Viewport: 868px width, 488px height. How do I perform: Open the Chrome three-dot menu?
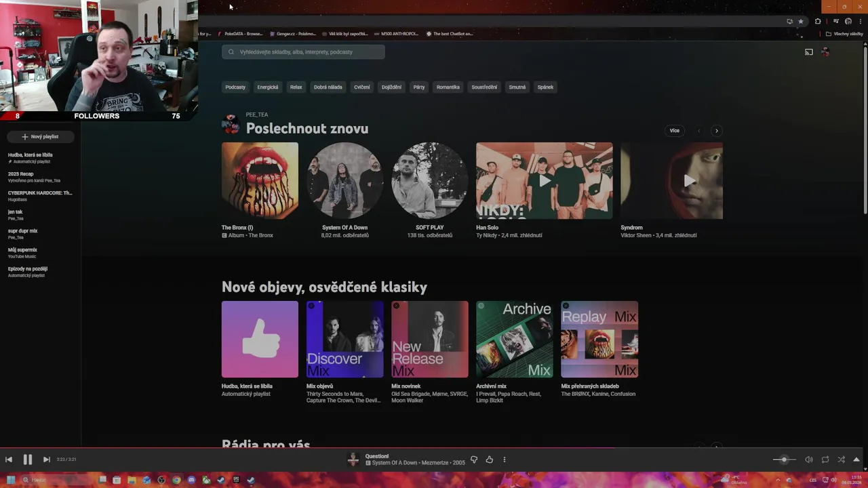pyautogui.click(x=860, y=21)
